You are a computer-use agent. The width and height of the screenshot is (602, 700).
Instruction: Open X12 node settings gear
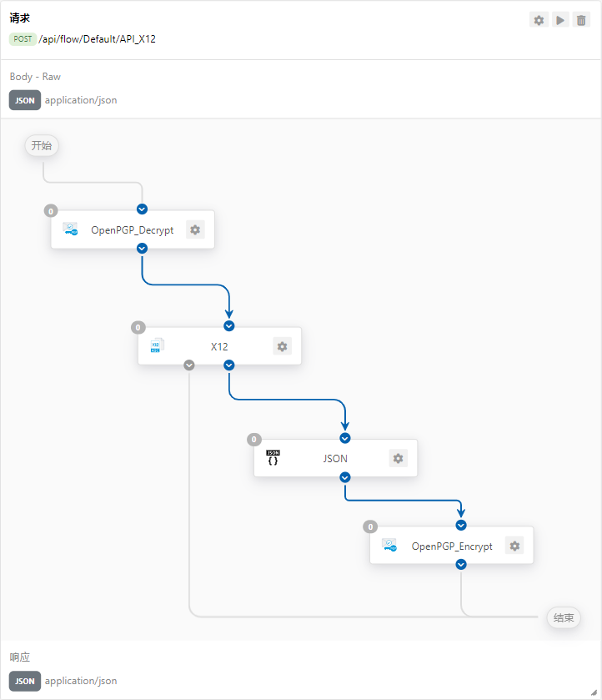(282, 346)
